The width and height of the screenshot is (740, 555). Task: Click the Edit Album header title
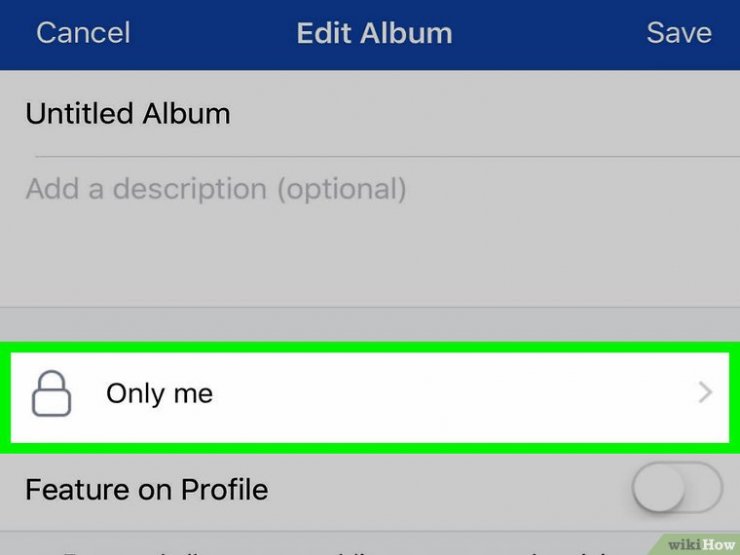(x=374, y=33)
